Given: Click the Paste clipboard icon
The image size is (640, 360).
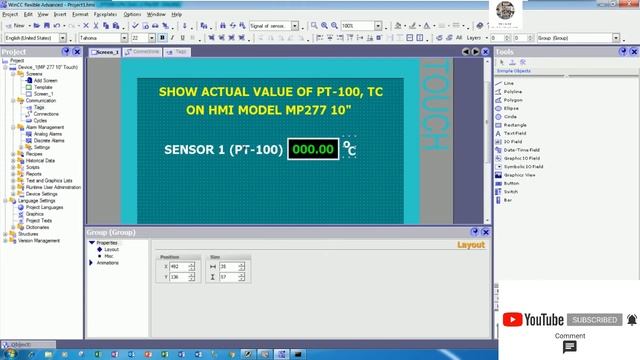Looking at the screenshot, I should tap(116, 26).
